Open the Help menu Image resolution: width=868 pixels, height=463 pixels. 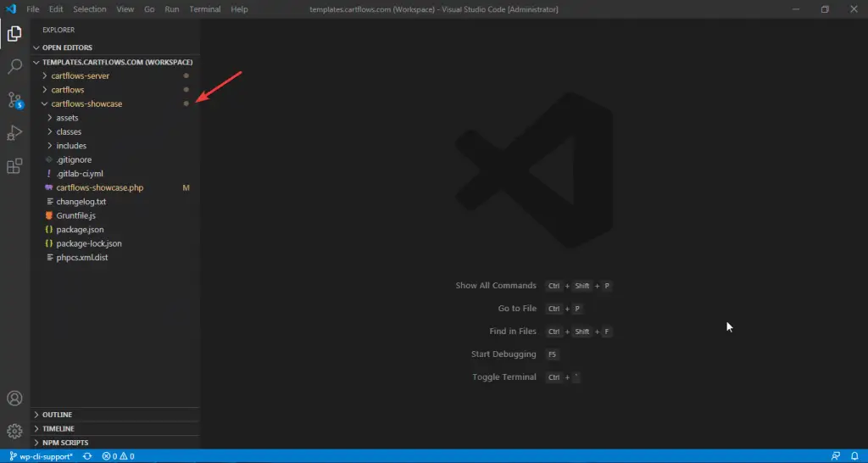click(x=239, y=9)
